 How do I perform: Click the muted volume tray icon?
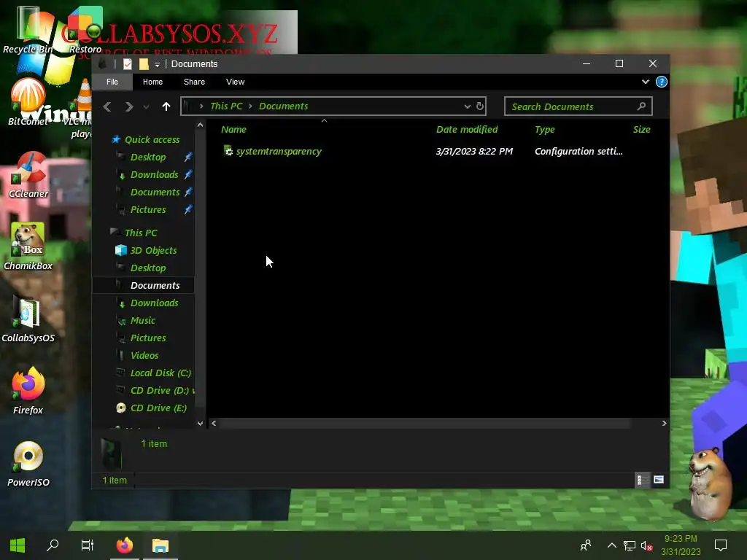pyautogui.click(x=646, y=546)
